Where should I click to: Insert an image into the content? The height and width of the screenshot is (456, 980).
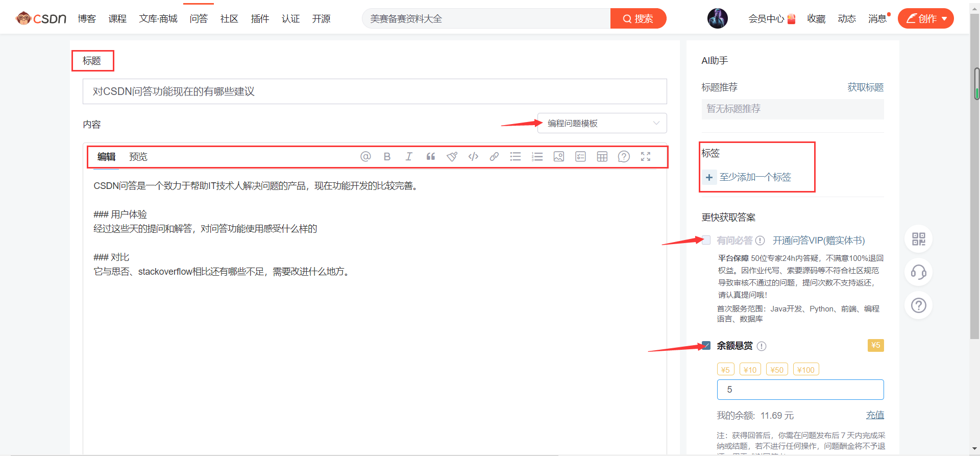click(x=559, y=157)
